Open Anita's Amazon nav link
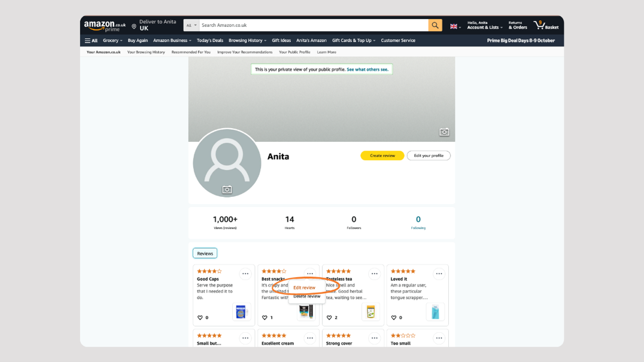 (x=311, y=41)
